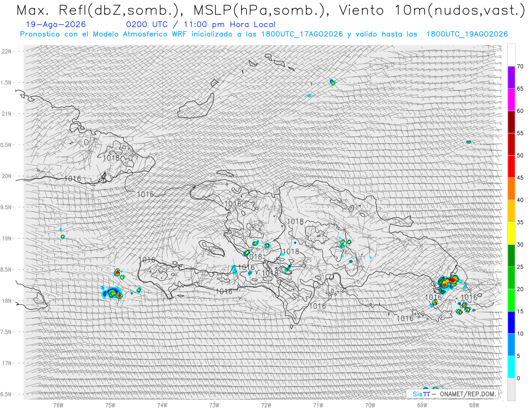Viewport: 532px width, 411px height.
Task: Click the "20N" latitude axis label
Action: click(7, 176)
